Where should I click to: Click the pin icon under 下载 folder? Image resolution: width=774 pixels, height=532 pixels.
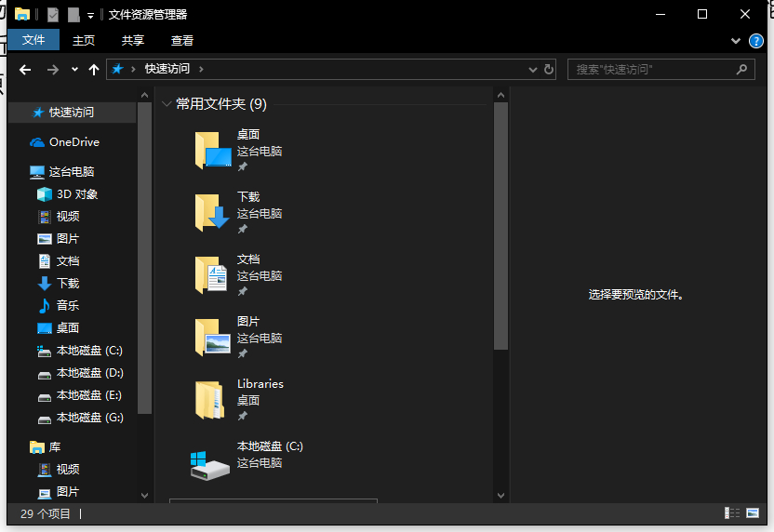tap(243, 229)
